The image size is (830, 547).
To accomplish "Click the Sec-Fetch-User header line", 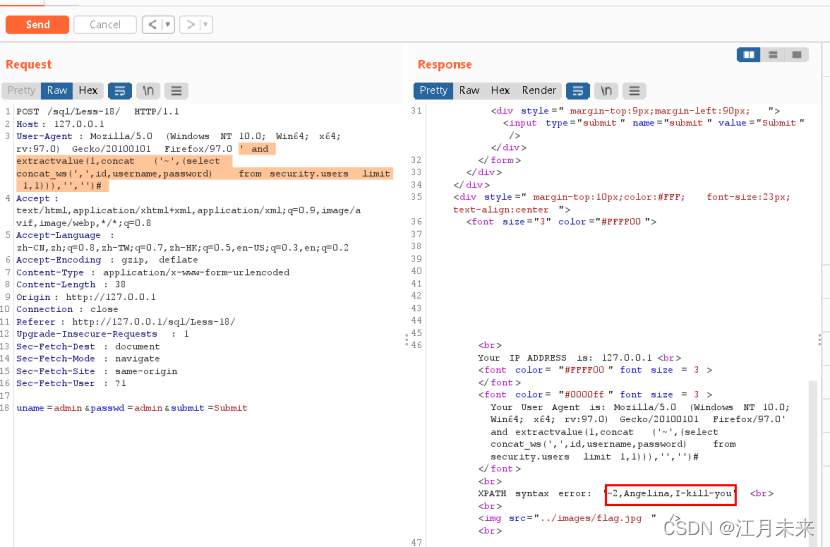I will pos(71,383).
